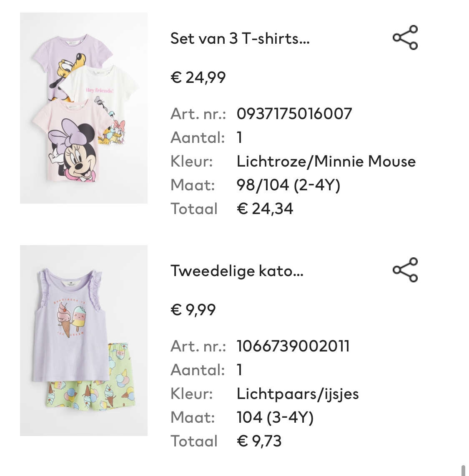Select the € 9,99 price
Screen dimensions: 469x476
click(x=193, y=310)
